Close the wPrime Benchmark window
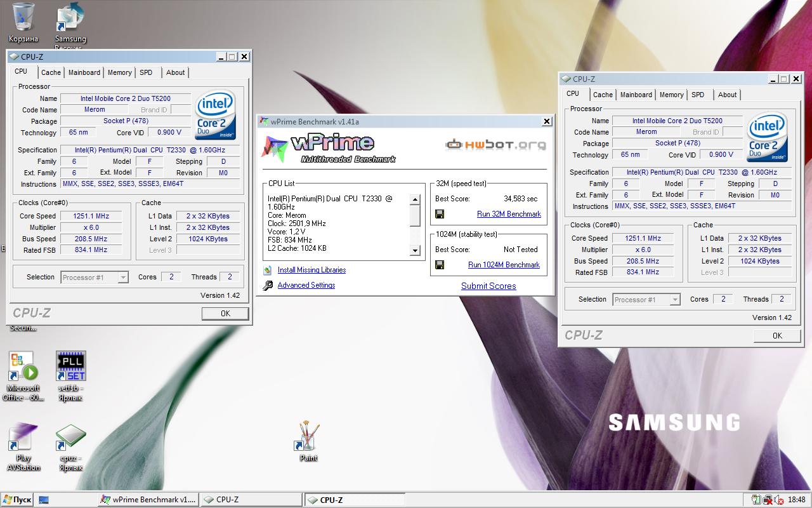Image resolution: width=812 pixels, height=508 pixels. point(547,121)
